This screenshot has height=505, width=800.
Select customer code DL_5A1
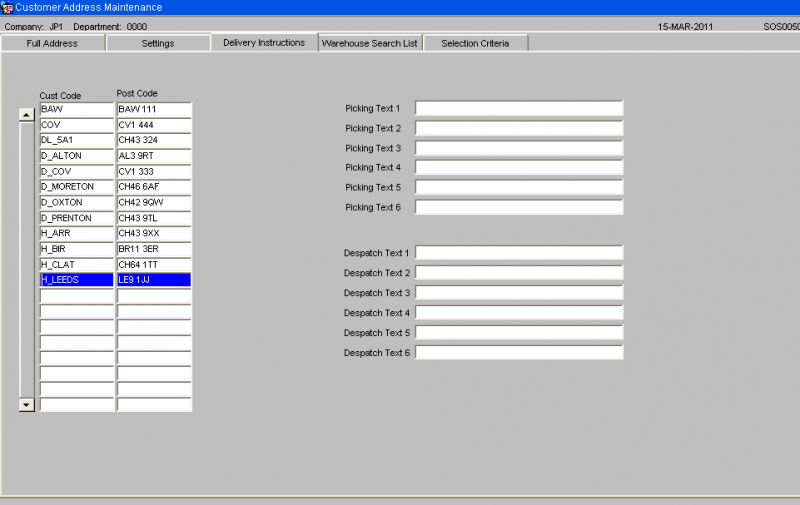coord(77,140)
